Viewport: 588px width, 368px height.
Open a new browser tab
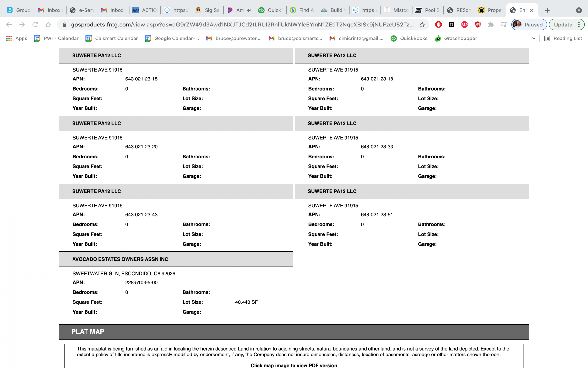[547, 10]
